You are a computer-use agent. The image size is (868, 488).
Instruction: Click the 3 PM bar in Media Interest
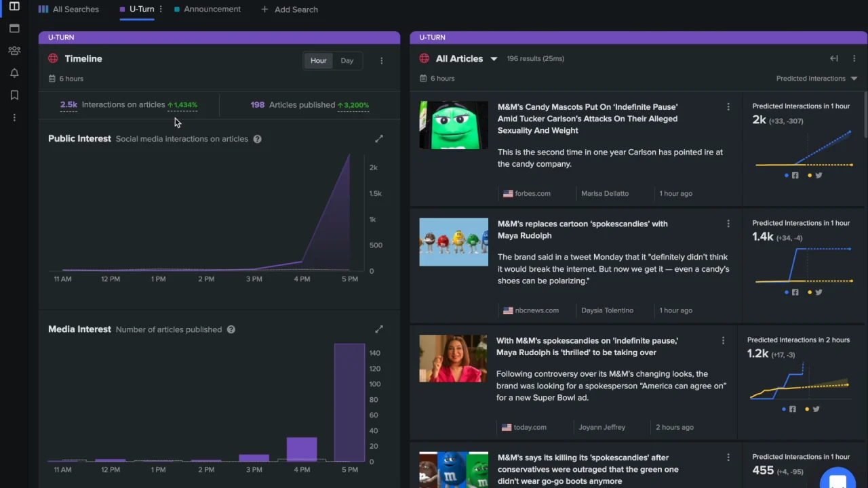click(254, 458)
